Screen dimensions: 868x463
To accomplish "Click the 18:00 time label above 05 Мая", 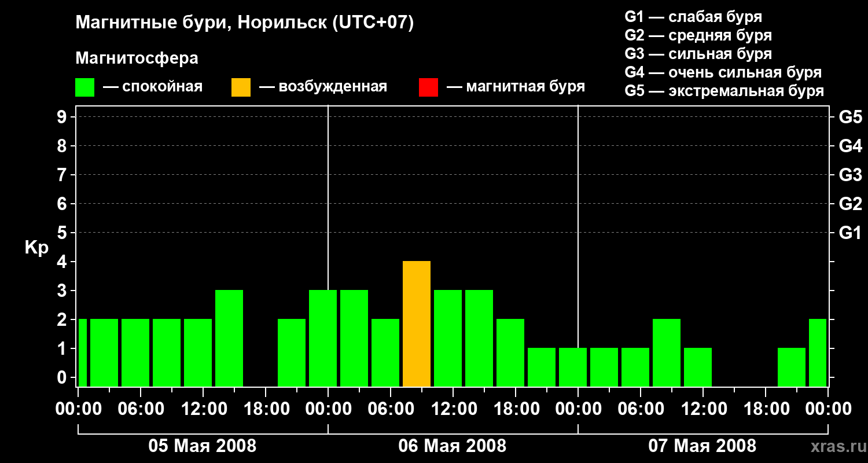I will click(266, 409).
